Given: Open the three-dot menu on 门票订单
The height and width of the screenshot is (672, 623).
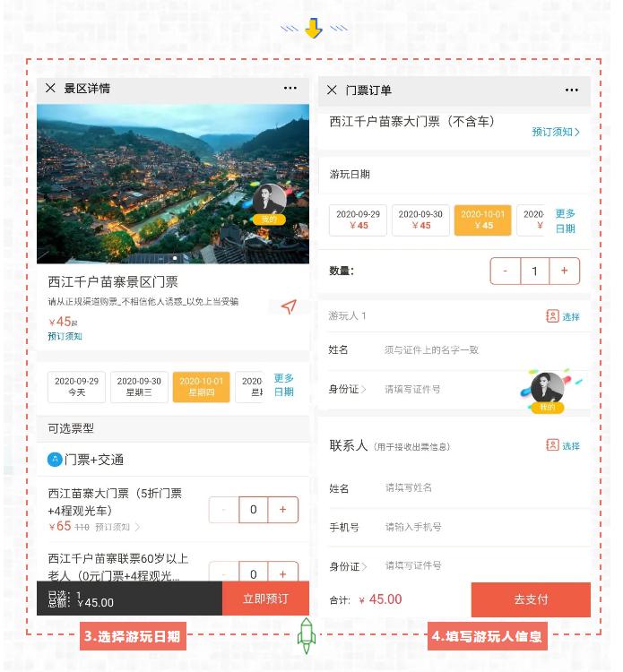Looking at the screenshot, I should [572, 90].
